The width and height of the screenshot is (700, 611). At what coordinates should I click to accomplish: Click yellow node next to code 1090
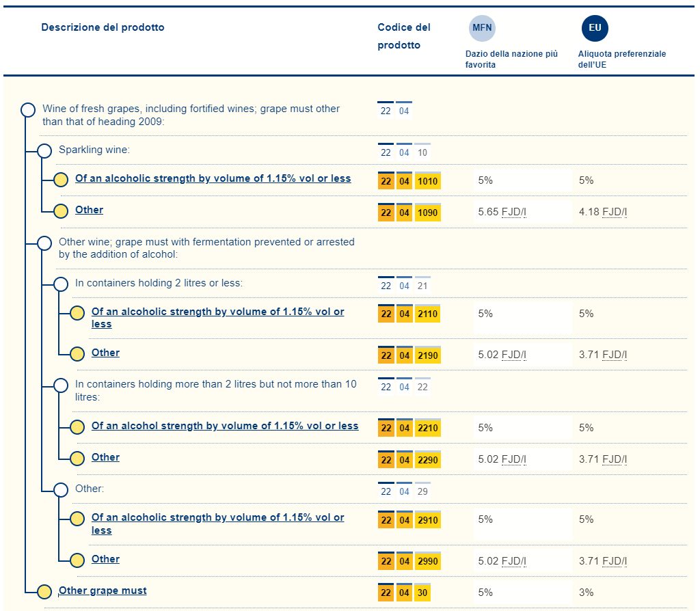click(61, 211)
